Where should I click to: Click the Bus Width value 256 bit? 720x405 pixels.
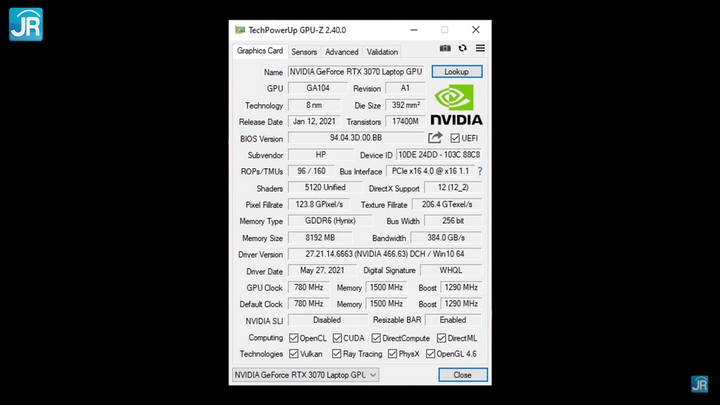pyautogui.click(x=453, y=221)
